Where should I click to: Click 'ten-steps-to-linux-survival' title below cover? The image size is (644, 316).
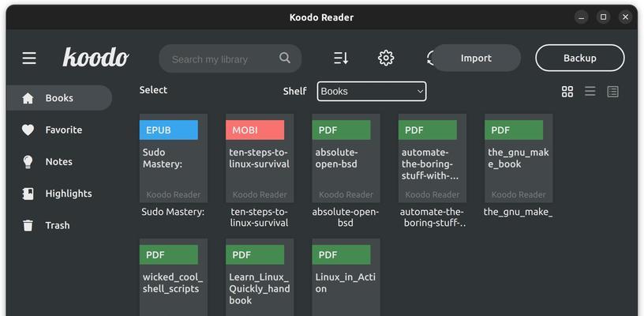(259, 217)
